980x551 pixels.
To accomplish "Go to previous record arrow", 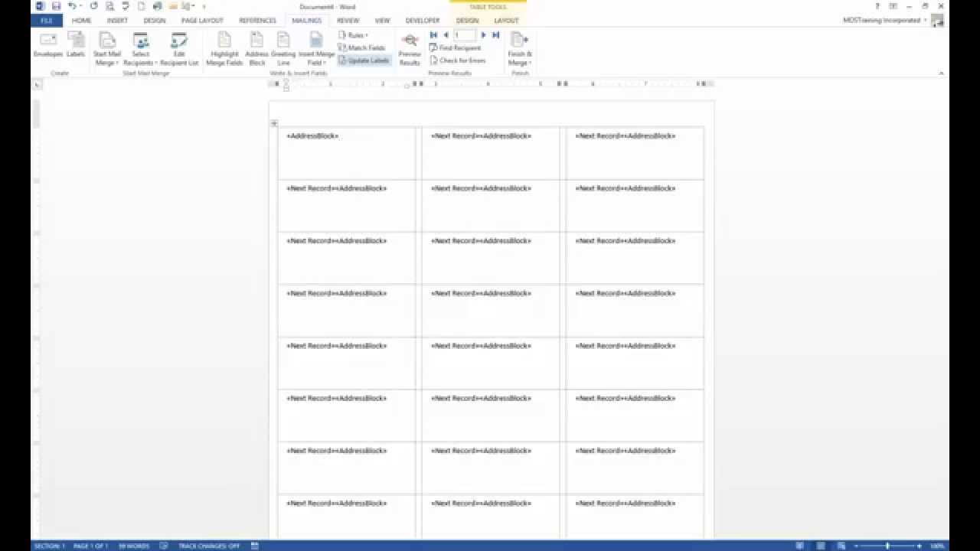I will [446, 35].
